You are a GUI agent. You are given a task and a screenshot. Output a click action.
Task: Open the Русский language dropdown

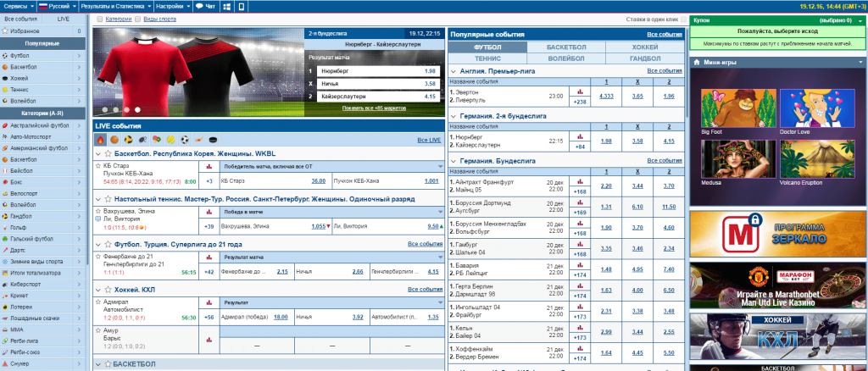[x=58, y=7]
